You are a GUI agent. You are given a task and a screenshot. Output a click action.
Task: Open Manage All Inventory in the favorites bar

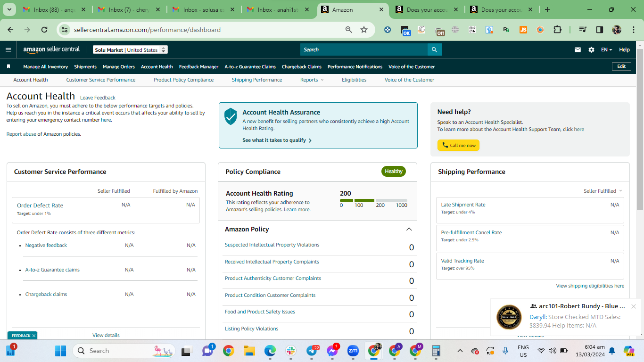click(46, 66)
